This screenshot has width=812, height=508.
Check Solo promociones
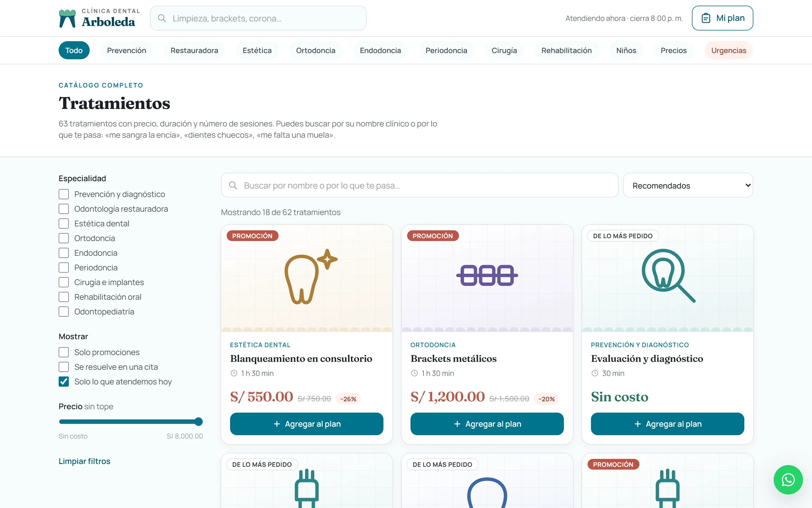pos(64,352)
